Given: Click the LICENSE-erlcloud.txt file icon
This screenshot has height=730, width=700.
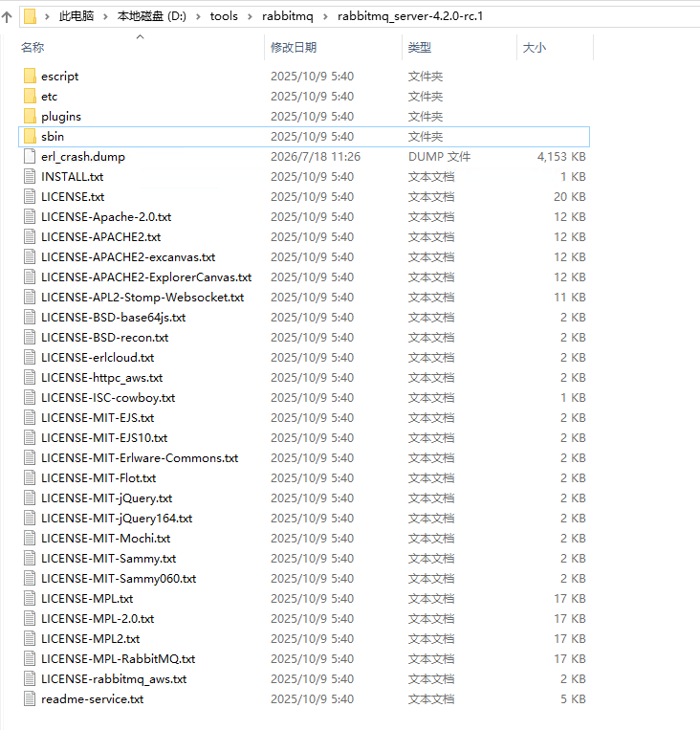Looking at the screenshot, I should (30, 357).
